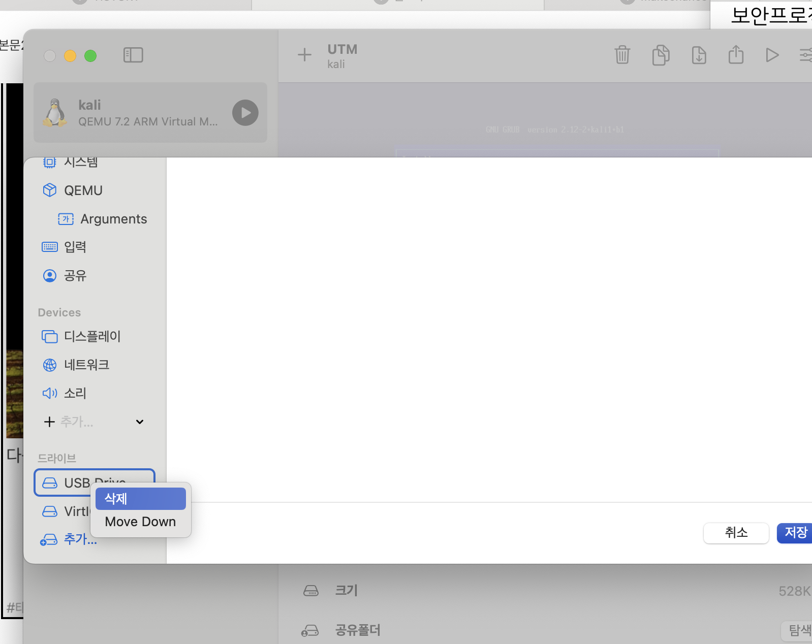
Task: Open the 시스템 system settings
Action: click(71, 162)
